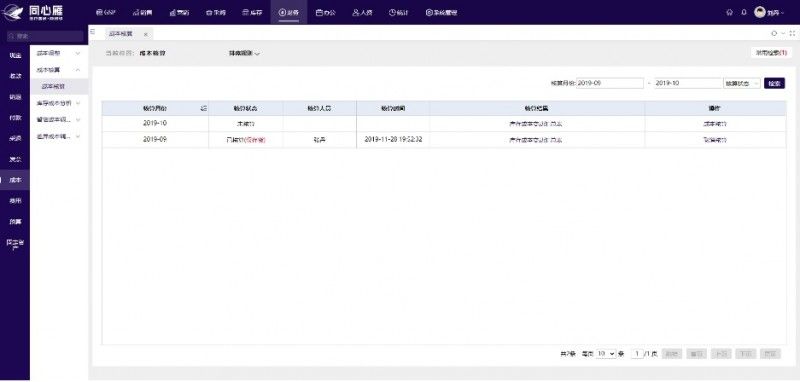
Task: Open the GSP module in top navigation
Action: point(106,13)
